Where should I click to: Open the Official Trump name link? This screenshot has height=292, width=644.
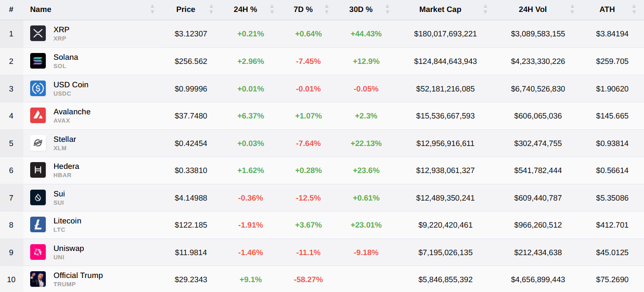pyautogui.click(x=79, y=275)
